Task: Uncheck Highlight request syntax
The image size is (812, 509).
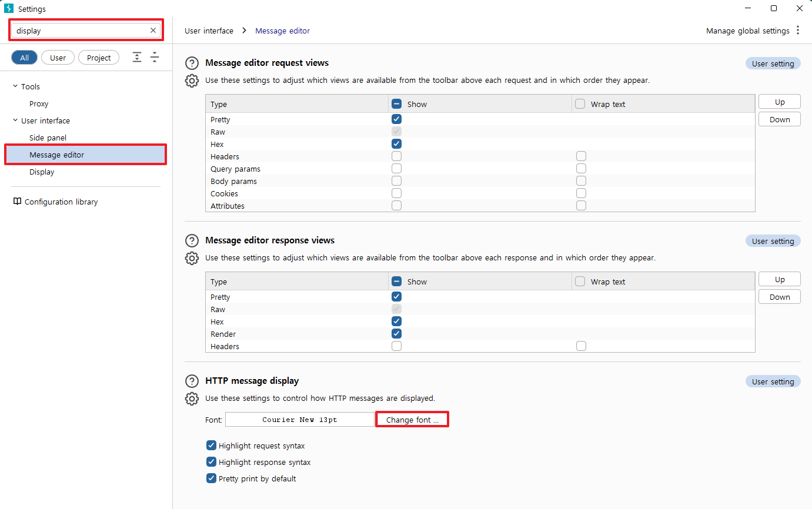Action: point(212,446)
